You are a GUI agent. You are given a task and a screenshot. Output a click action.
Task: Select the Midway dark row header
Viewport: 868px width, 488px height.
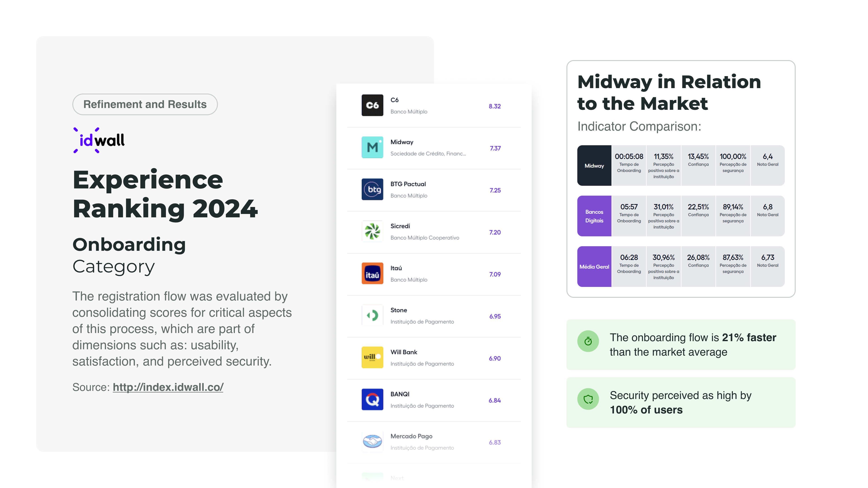(x=594, y=166)
